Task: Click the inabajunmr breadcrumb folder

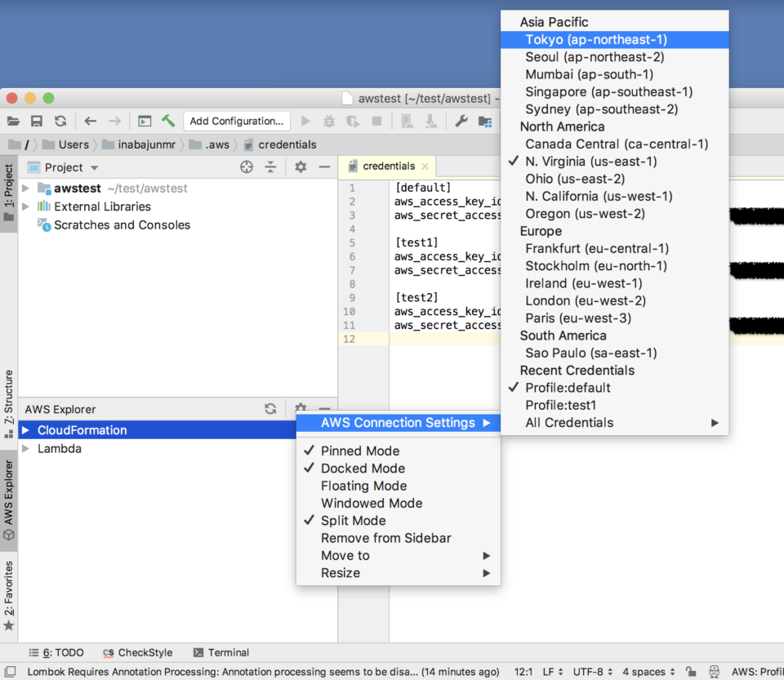Action: coord(139,144)
